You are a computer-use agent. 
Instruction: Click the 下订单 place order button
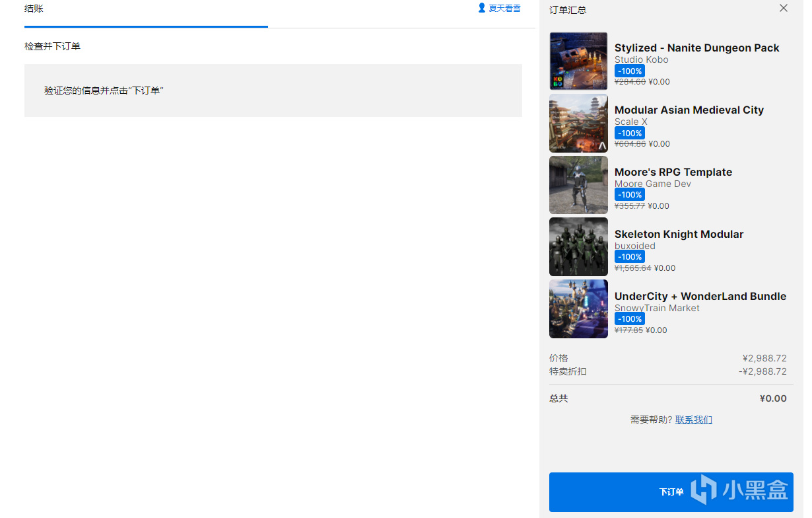pos(671,492)
